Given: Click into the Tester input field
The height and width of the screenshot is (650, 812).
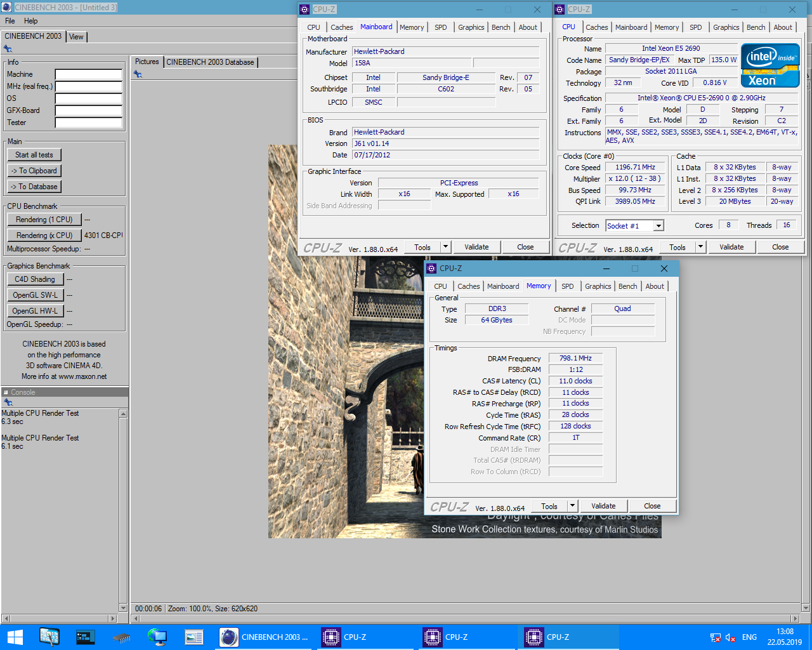Looking at the screenshot, I should click(88, 123).
